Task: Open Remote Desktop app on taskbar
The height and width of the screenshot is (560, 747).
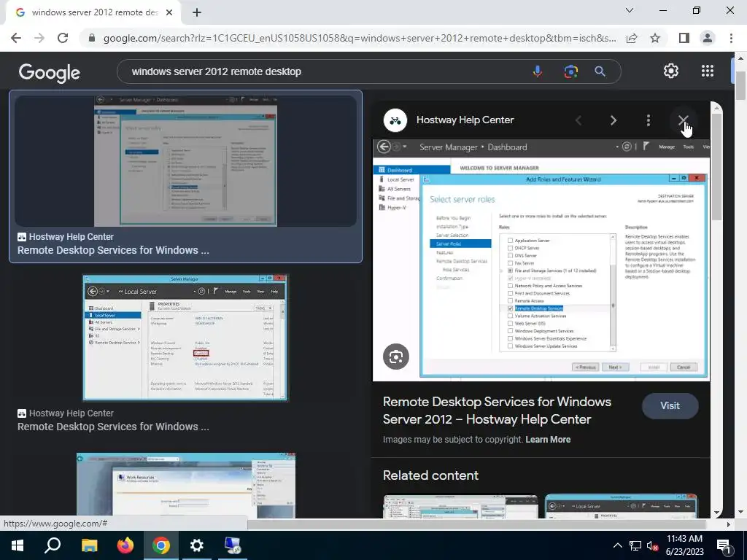Action: point(233,545)
